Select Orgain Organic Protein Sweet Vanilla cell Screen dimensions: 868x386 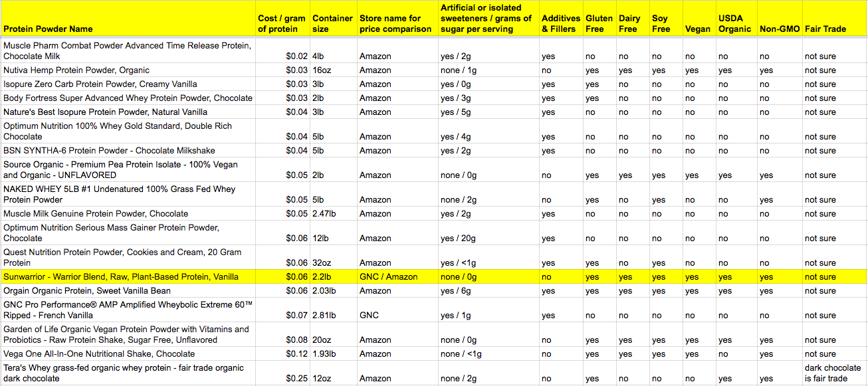coord(128,290)
